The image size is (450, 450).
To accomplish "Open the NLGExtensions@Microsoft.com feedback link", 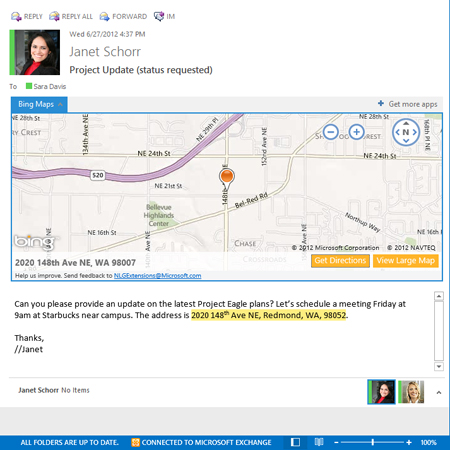I will (157, 276).
